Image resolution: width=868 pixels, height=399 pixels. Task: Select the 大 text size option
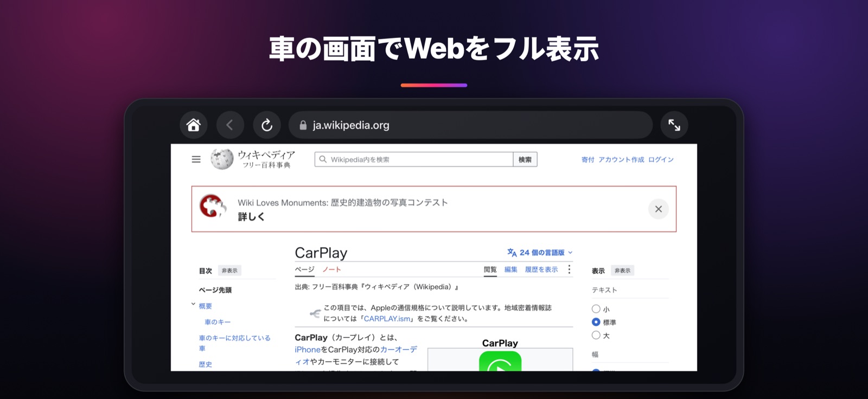pos(596,336)
